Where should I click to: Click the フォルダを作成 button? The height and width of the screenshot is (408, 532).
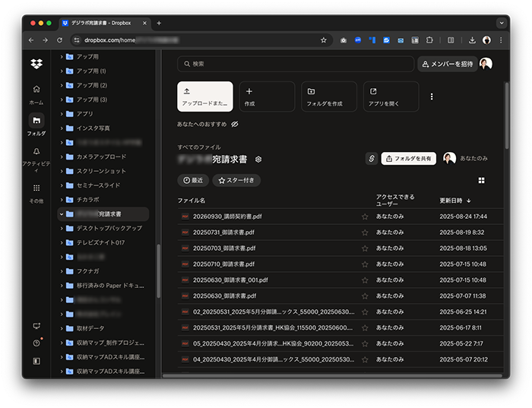329,96
